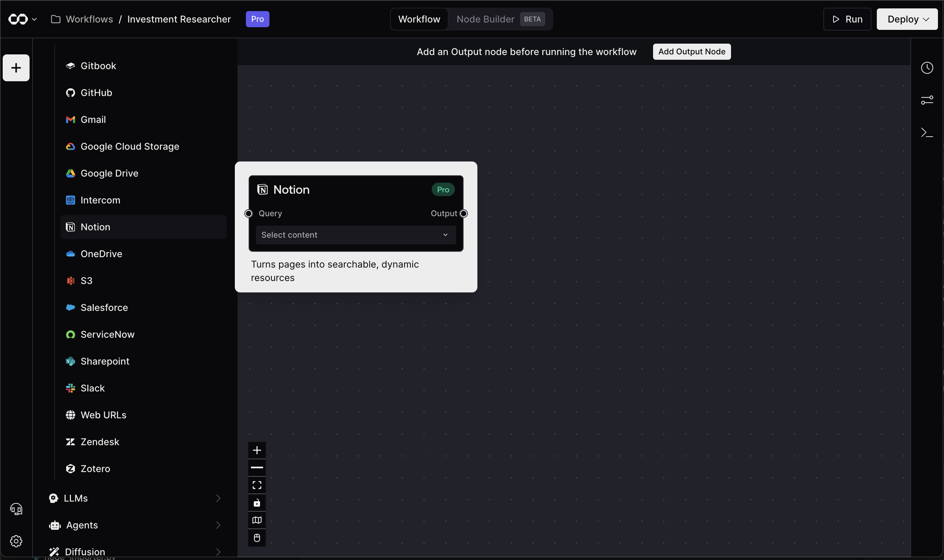The image size is (944, 560).
Task: Switch to the Node Builder tab
Action: pos(486,19)
